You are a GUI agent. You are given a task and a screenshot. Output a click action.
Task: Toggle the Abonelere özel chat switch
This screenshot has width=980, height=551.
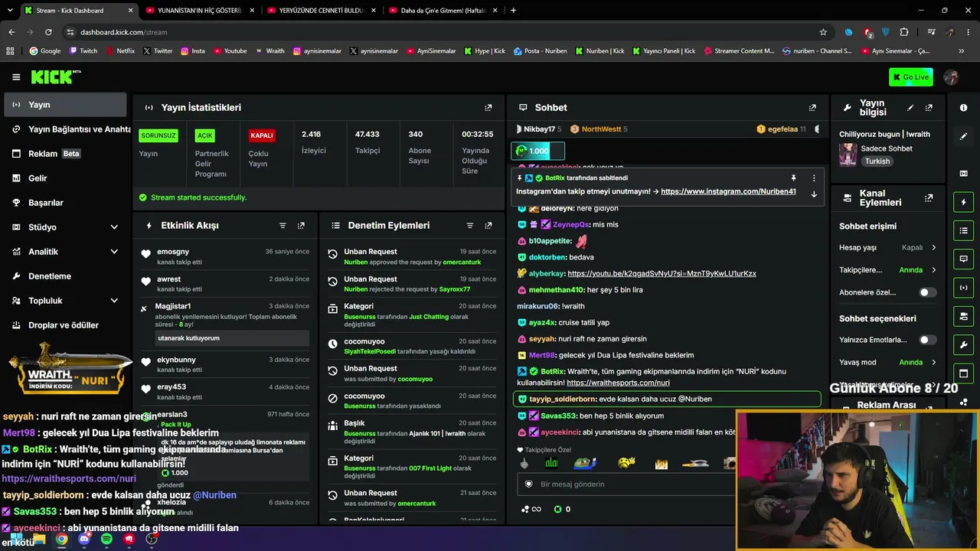927,292
